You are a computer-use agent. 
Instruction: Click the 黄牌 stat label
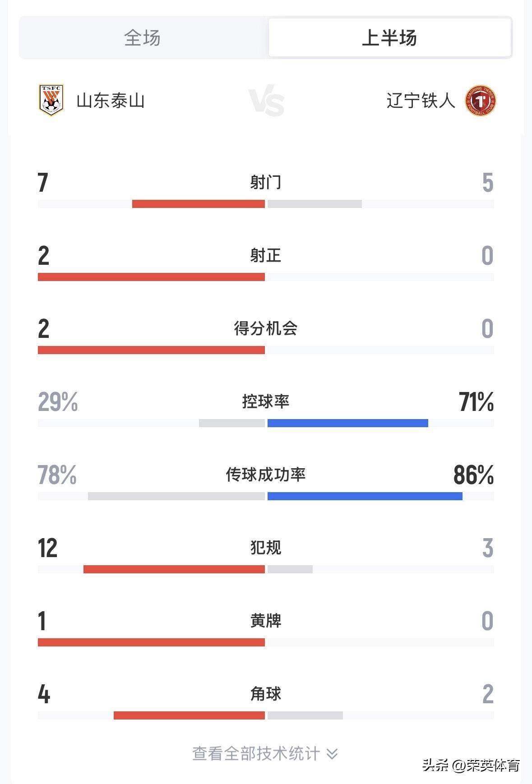266,622
